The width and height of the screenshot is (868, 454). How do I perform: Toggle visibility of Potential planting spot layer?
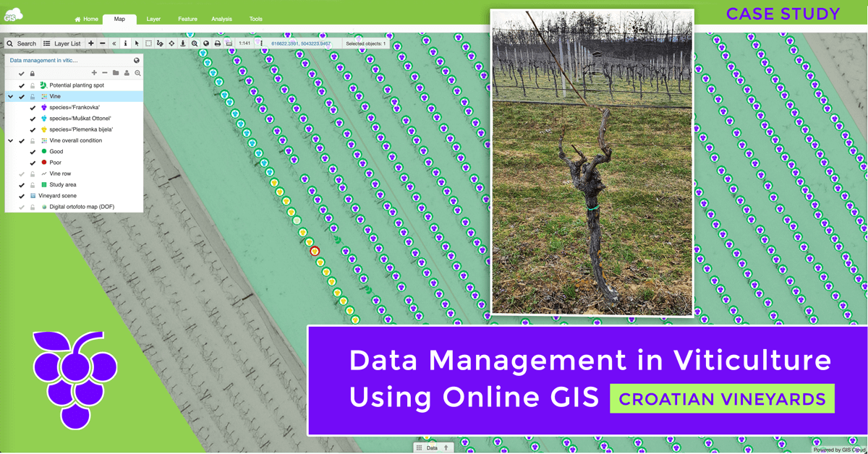22,85
